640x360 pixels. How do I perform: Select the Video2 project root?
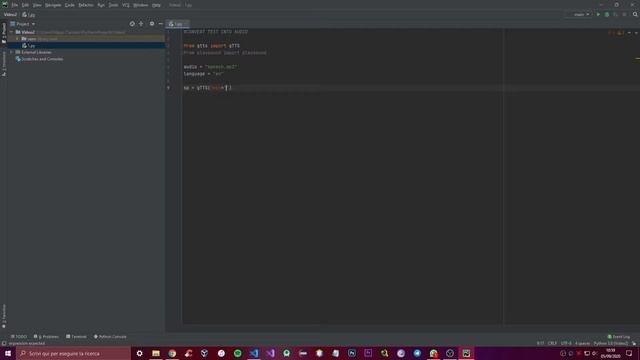pyautogui.click(x=28, y=32)
